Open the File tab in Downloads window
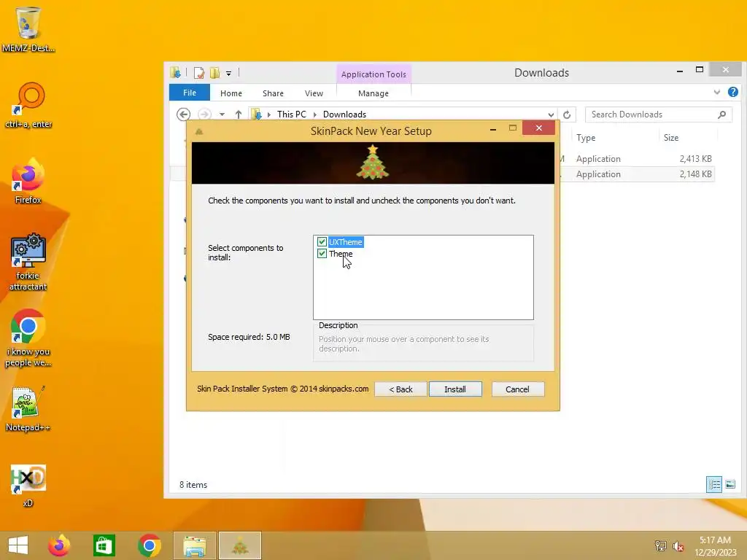The height and width of the screenshot is (560, 747). (x=190, y=93)
